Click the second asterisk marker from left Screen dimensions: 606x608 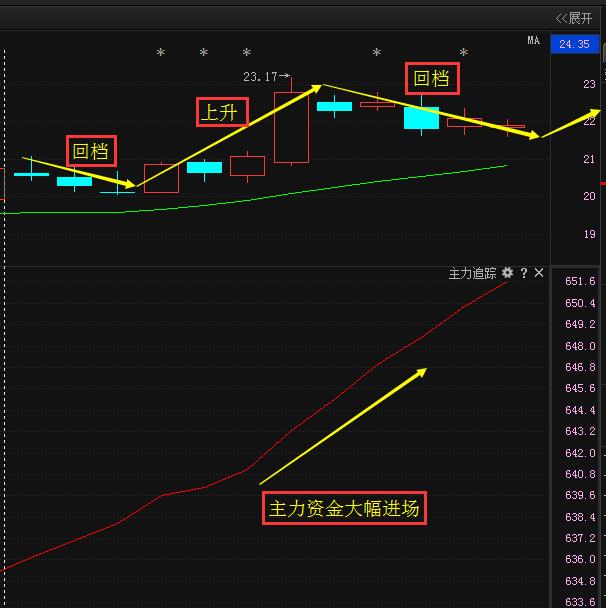(204, 53)
